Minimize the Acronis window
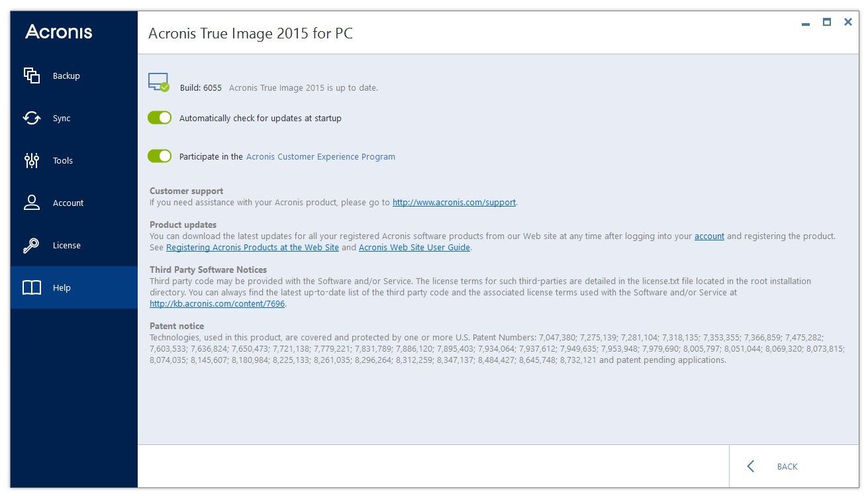868x496 pixels. (x=806, y=23)
